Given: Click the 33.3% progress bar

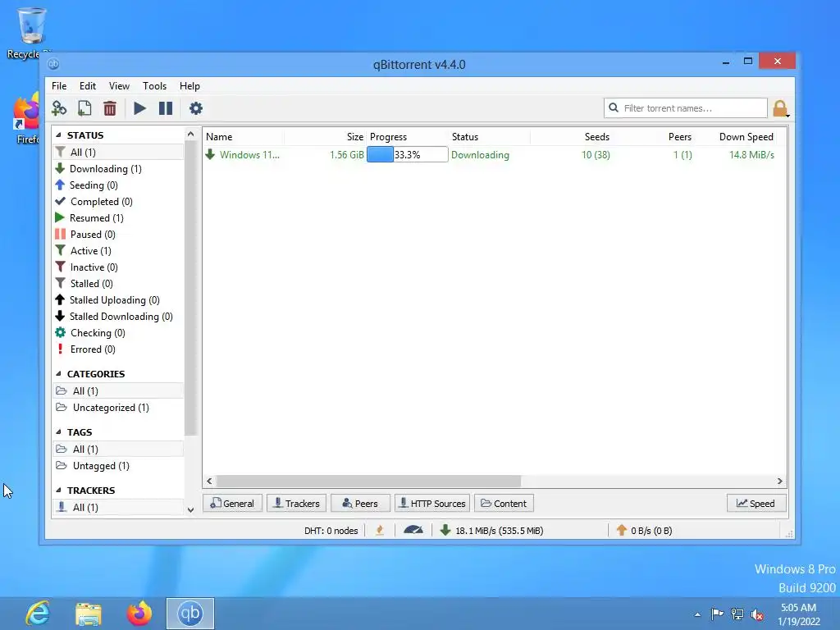Looking at the screenshot, I should click(x=407, y=154).
